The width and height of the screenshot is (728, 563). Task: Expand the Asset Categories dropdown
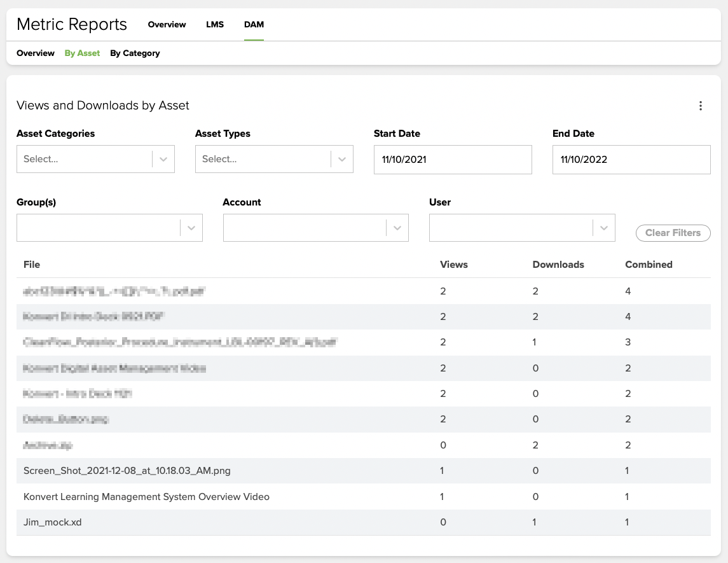click(95, 159)
